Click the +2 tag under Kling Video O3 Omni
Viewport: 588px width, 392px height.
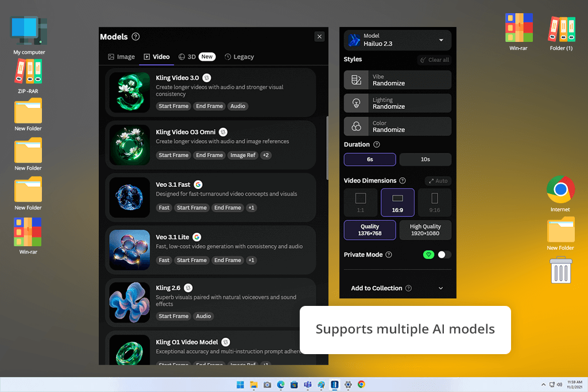266,155
